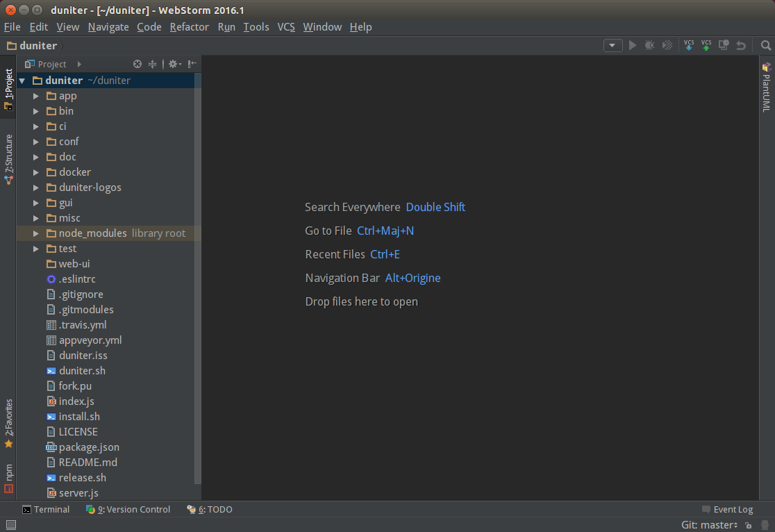Image resolution: width=775 pixels, height=532 pixels.
Task: Expand the duniter-logos folder arrow
Action: pos(35,188)
